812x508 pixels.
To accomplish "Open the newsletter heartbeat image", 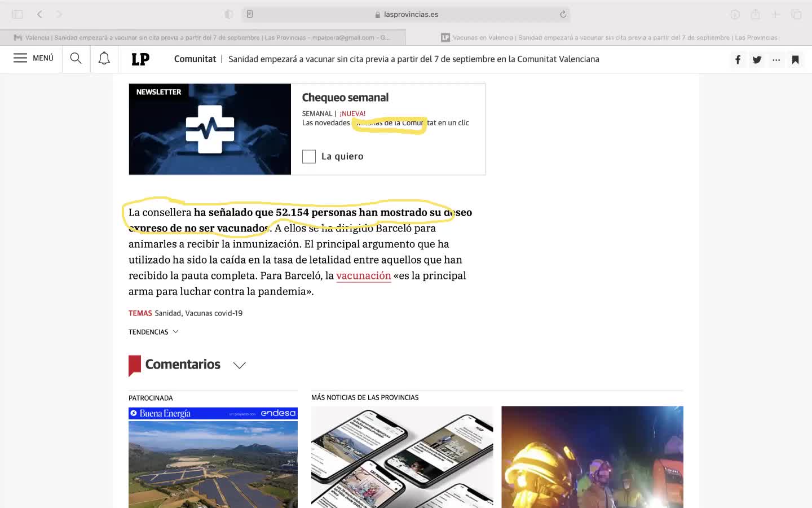I will [210, 129].
